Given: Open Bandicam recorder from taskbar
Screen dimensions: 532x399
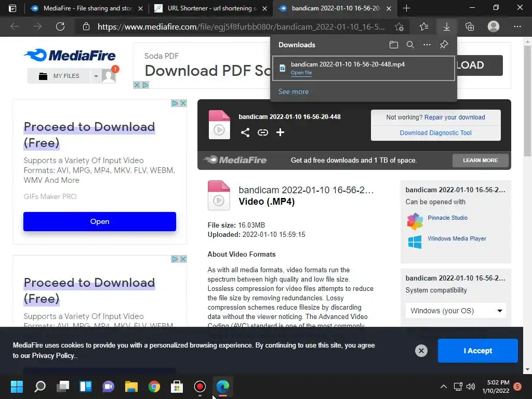Looking at the screenshot, I should 200,387.
